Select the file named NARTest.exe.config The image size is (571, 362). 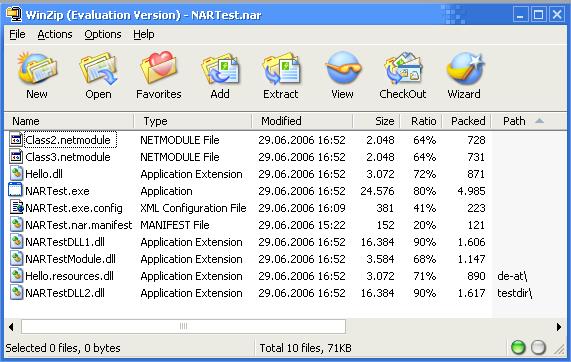click(x=74, y=208)
